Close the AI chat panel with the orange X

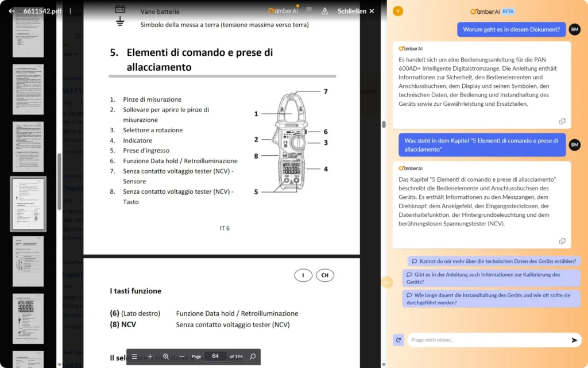[x=398, y=11]
